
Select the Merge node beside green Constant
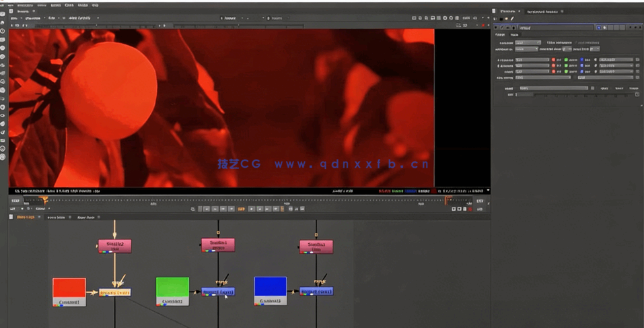(x=217, y=292)
